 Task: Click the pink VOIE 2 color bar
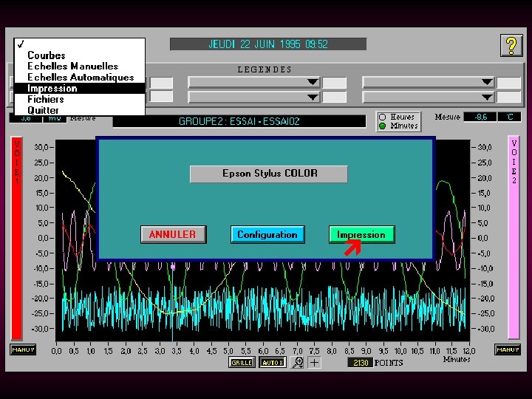coord(514,237)
